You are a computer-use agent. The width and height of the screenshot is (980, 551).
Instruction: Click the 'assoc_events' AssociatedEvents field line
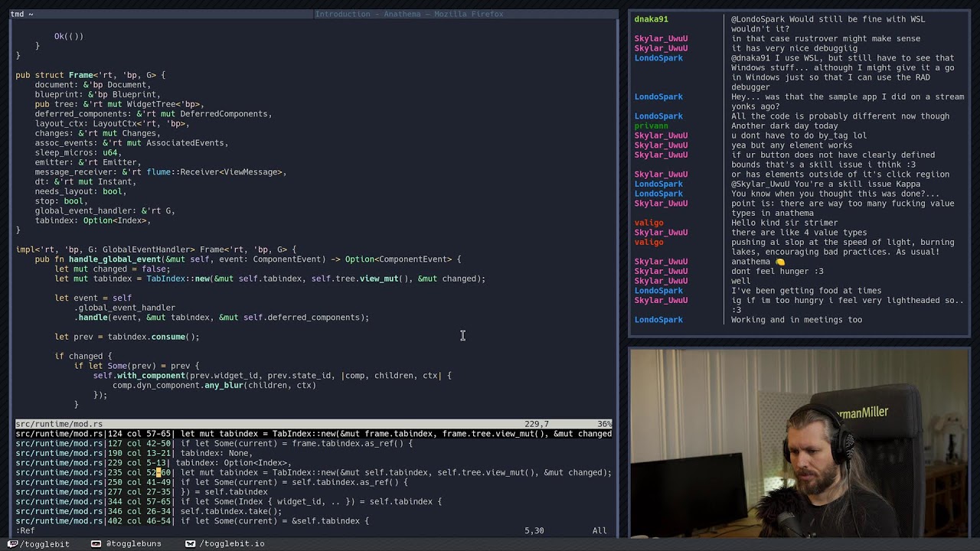[x=132, y=143]
